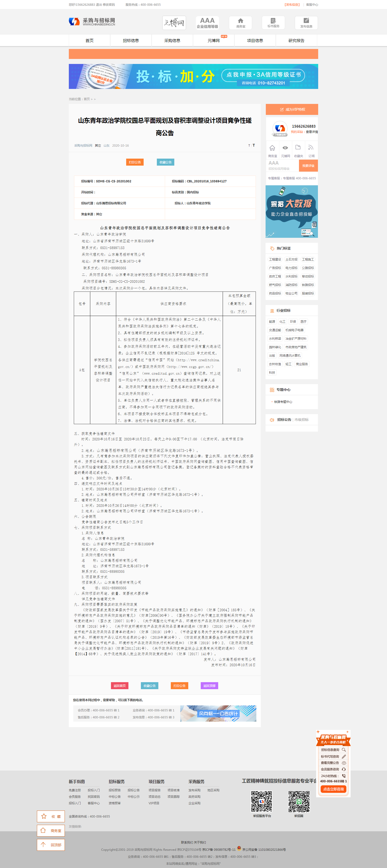
Task: Switch to larger font size T
Action: click(x=254, y=146)
